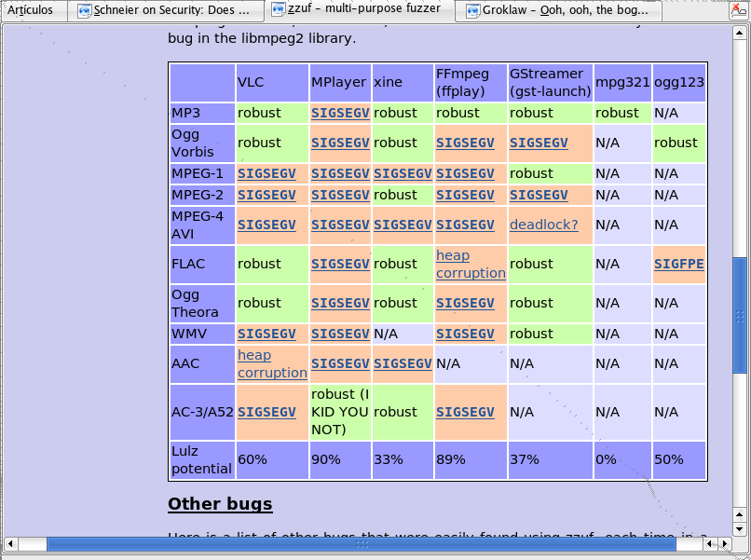Screen dimensions: 751x560
Task: Click the zzuf tab favicon
Action: point(279,9)
